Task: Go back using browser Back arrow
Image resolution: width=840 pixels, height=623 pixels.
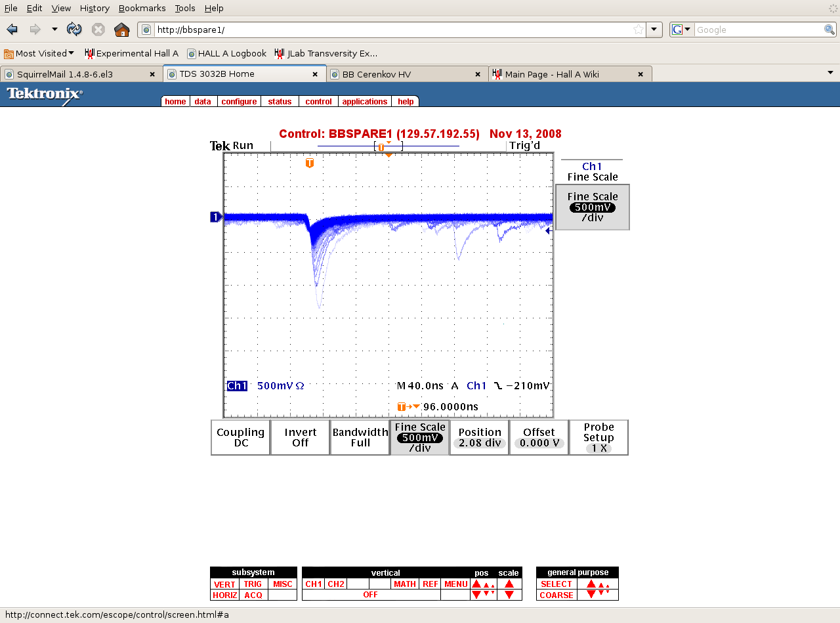Action: point(12,30)
